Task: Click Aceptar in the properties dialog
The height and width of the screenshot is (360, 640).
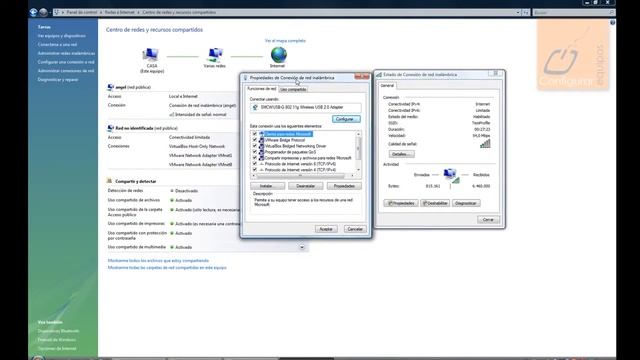Action: click(x=326, y=229)
